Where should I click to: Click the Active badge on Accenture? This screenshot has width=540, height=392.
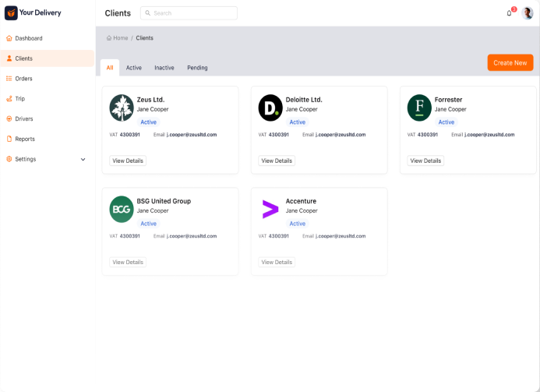pyautogui.click(x=297, y=224)
